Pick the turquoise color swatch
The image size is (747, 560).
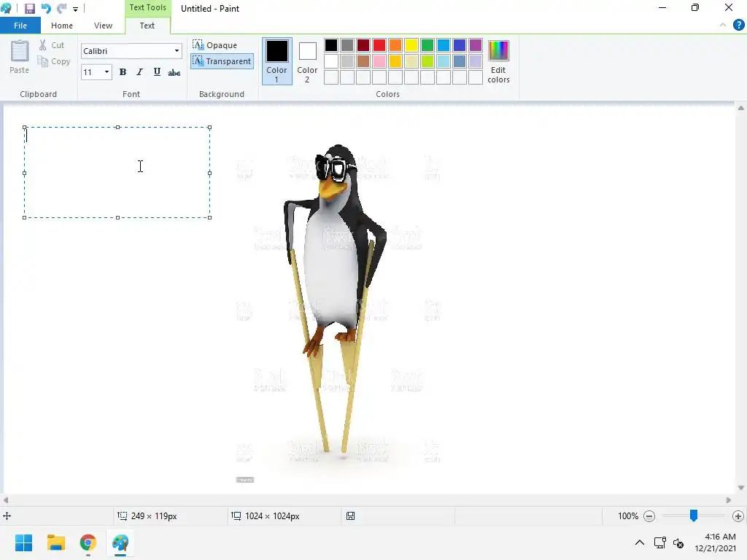pos(444,45)
